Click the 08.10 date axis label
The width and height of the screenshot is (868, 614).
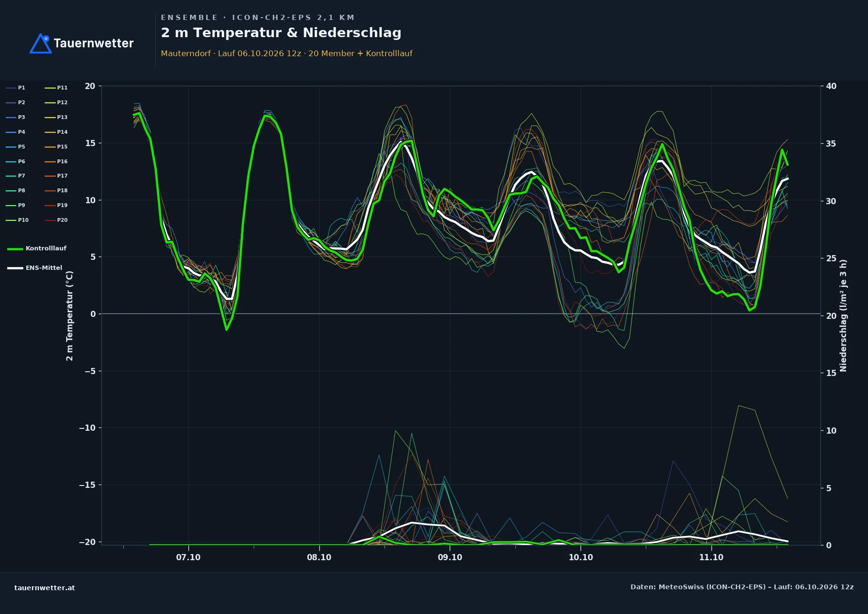pyautogui.click(x=319, y=557)
